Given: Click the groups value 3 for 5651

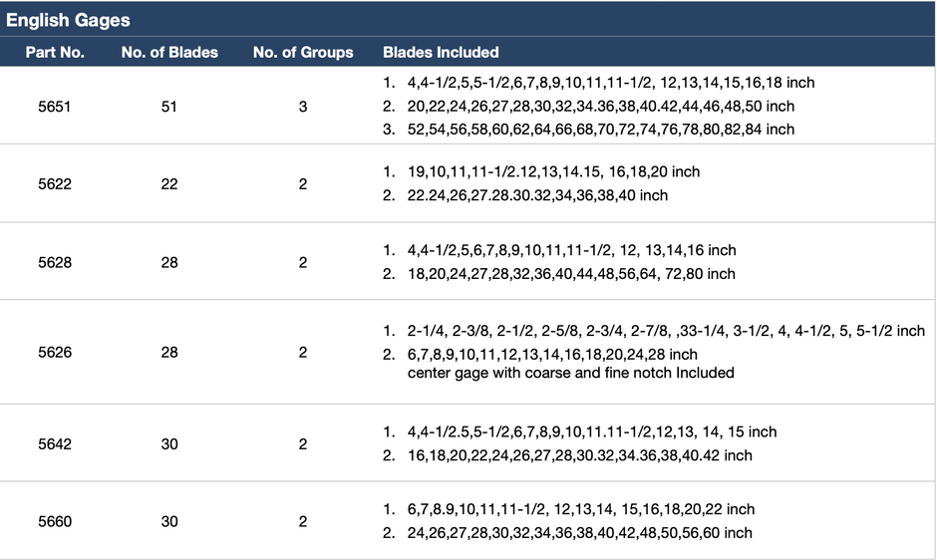Looking at the screenshot, I should pos(303,107).
